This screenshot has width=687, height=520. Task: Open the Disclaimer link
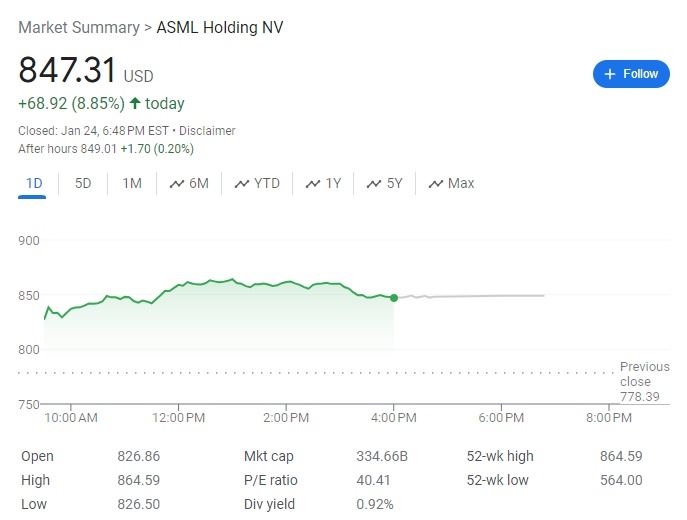tap(209, 131)
